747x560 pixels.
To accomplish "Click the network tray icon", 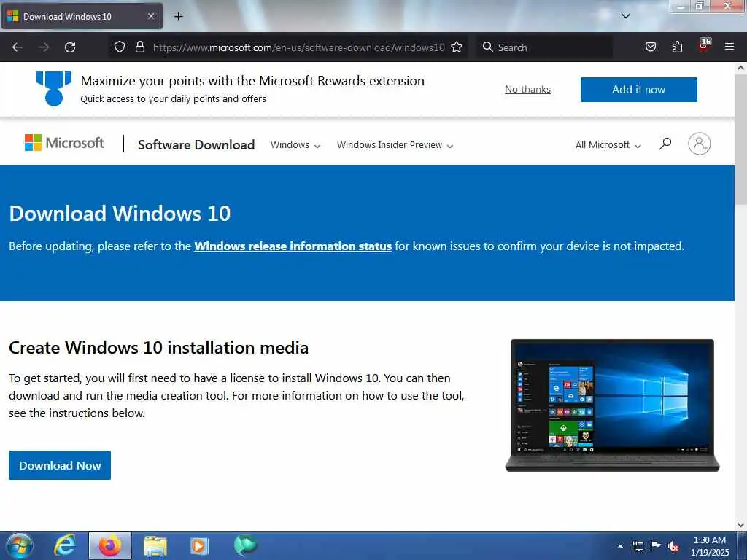I will click(x=638, y=546).
